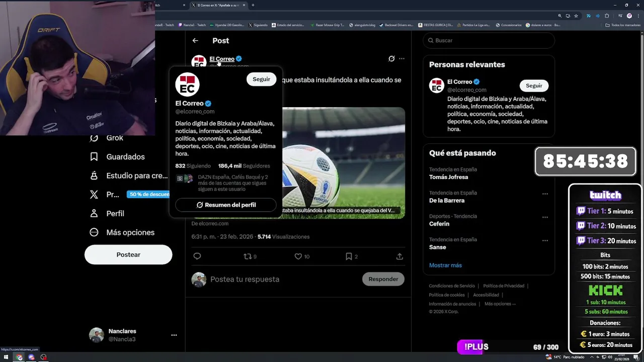Open Perfil in the sidebar
This screenshot has width=644, height=362.
(x=107, y=214)
